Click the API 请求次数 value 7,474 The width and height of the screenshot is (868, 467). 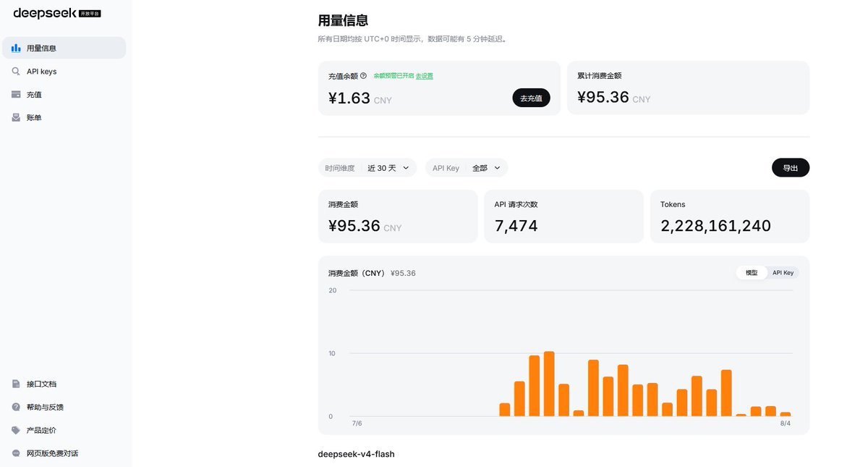pyautogui.click(x=516, y=226)
